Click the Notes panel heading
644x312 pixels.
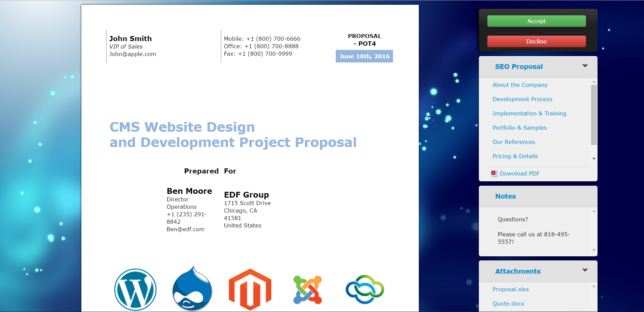(x=505, y=196)
